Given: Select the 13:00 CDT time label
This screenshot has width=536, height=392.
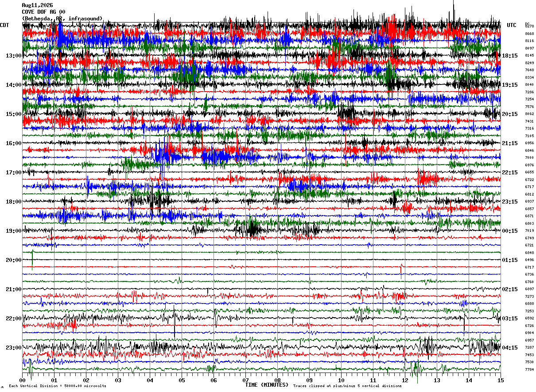Looking at the screenshot, I should click(13, 56).
